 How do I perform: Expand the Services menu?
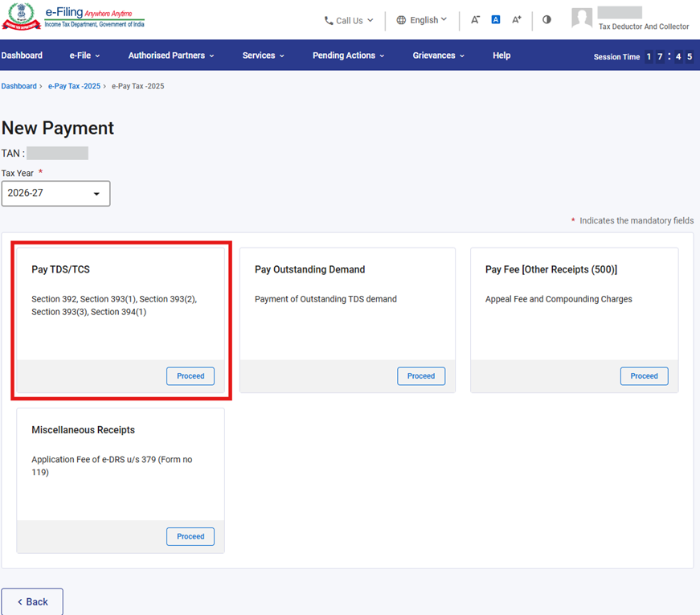(264, 55)
